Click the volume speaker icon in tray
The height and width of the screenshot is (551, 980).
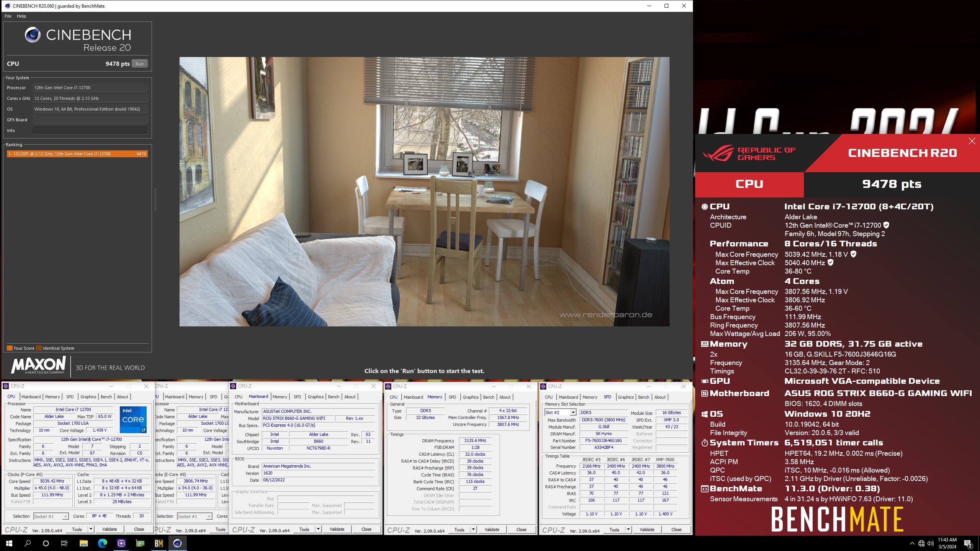click(931, 543)
